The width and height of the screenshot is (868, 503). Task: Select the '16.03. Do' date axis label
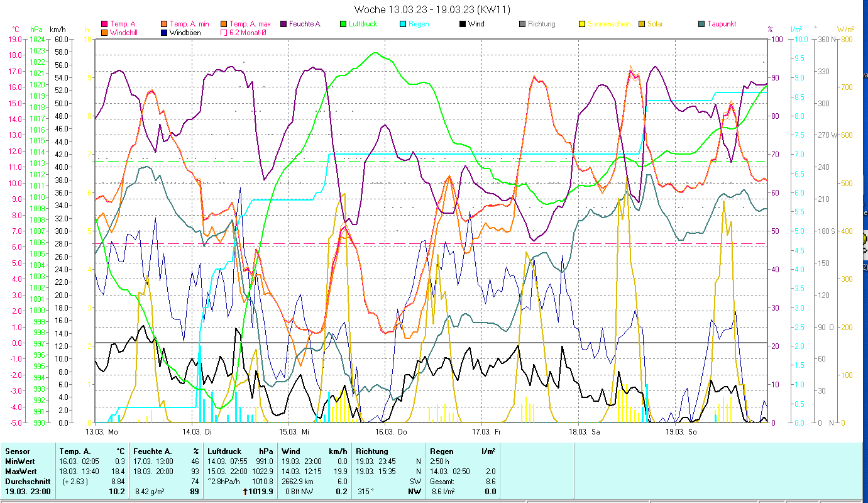[x=391, y=432]
